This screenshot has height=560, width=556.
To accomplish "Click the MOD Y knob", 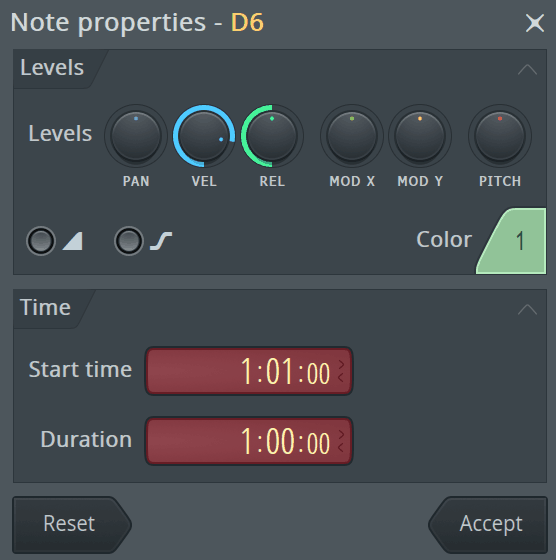I will [420, 136].
